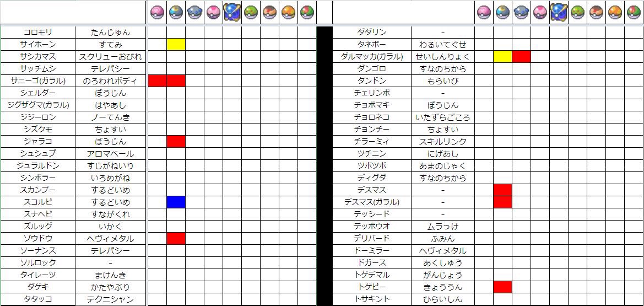Click the スカンプー name cell
Viewport: 644px width, 306px height.
click(x=38, y=190)
